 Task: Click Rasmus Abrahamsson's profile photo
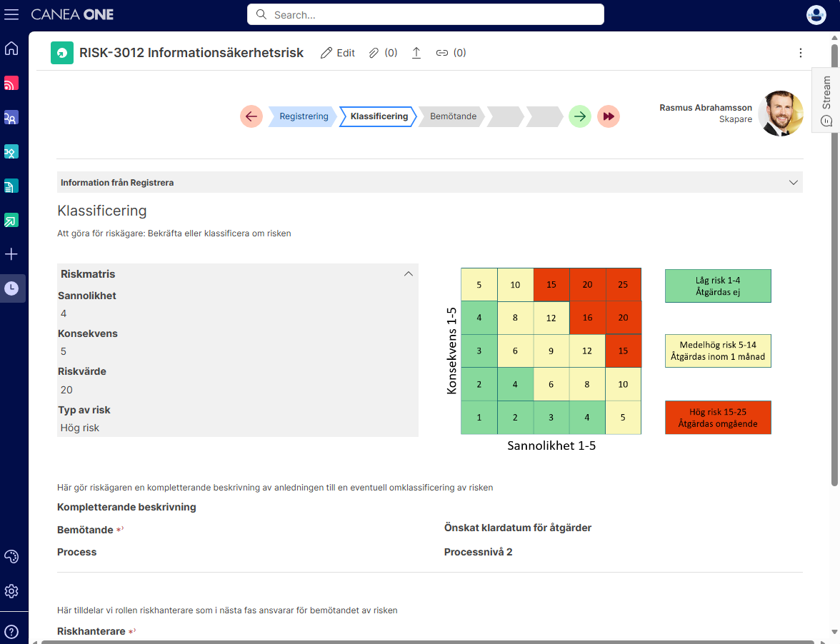(781, 113)
